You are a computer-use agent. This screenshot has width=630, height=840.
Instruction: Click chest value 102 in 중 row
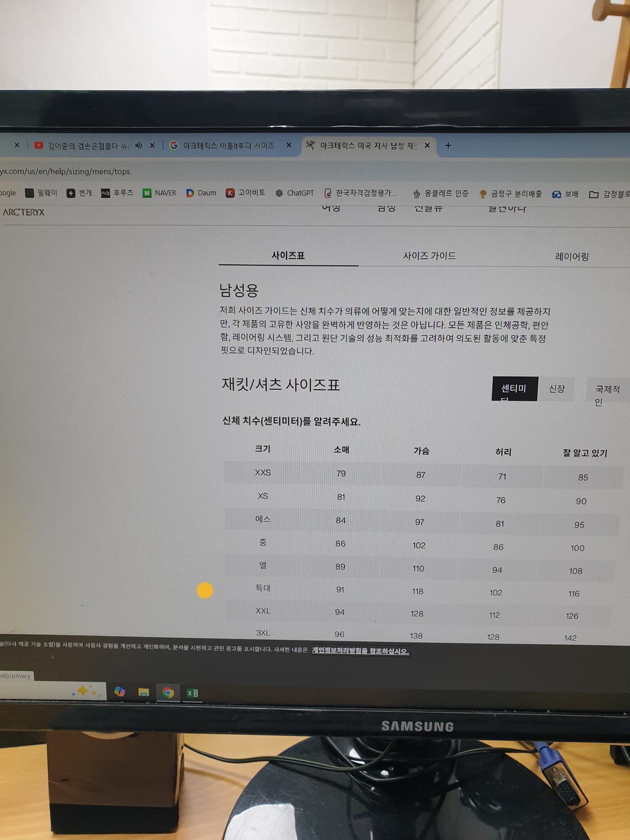tap(419, 545)
